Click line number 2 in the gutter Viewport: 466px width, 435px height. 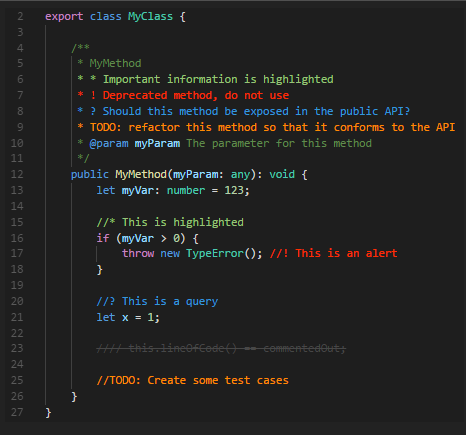[20, 16]
